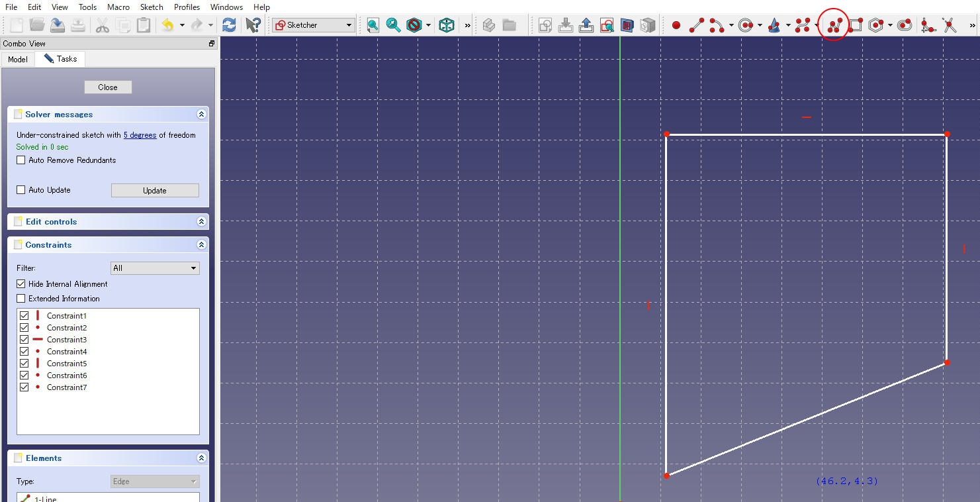Click the What's This help cursor icon
This screenshot has height=502, width=980.
click(x=253, y=25)
